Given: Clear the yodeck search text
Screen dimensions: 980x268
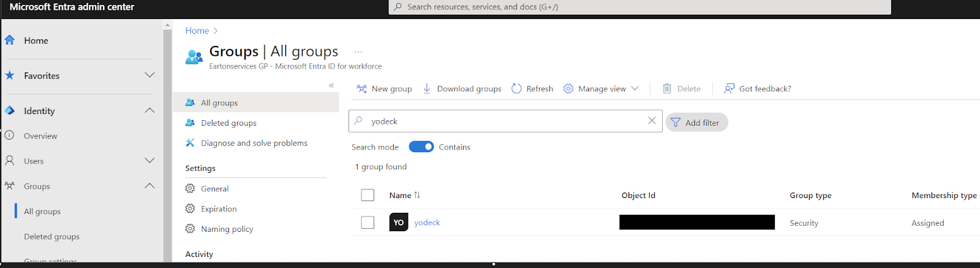Looking at the screenshot, I should tap(652, 121).
